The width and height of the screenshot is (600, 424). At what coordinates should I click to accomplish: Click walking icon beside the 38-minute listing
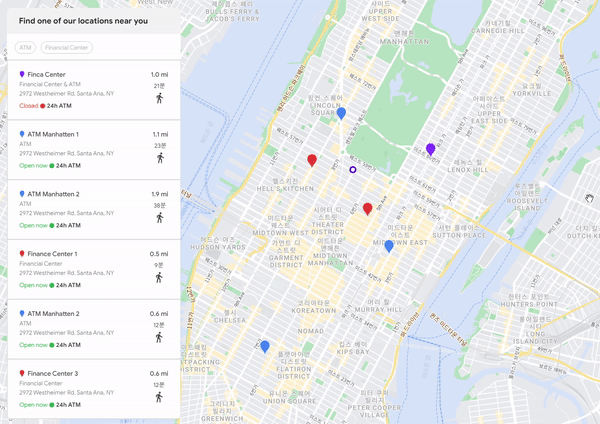point(159,218)
